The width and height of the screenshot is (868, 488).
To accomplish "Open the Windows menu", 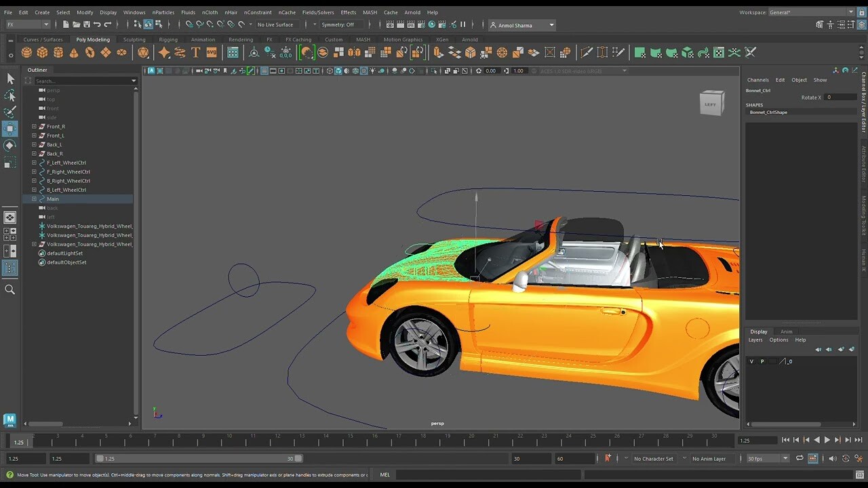I will (134, 12).
